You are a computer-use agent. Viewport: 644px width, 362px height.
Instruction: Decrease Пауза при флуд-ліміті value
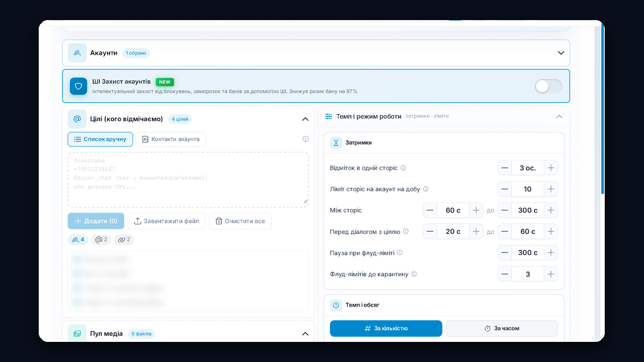pos(505,253)
